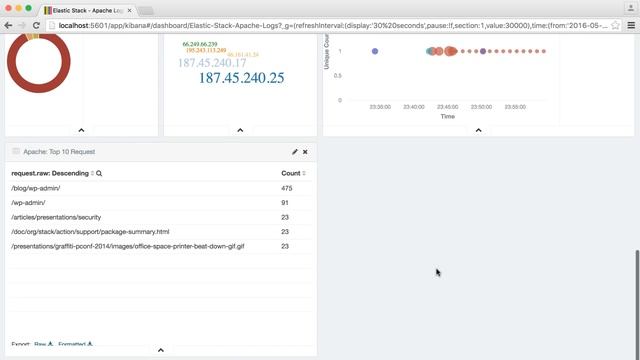Open the Chrome user profile button

630,8
